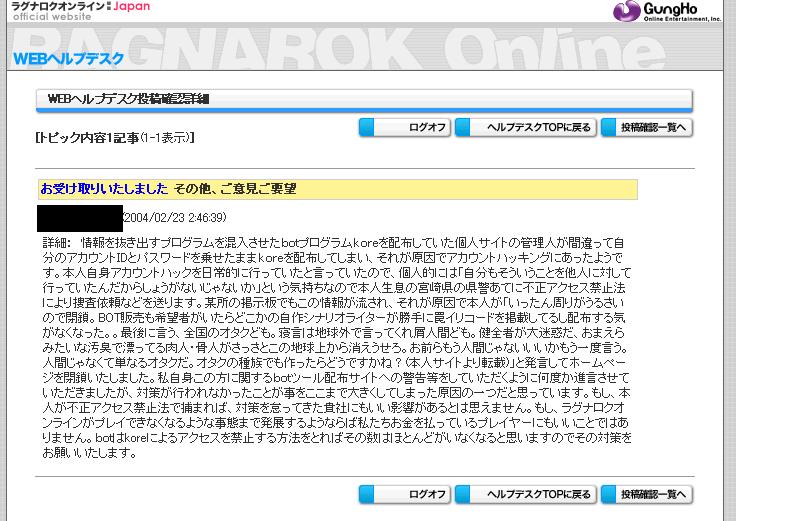Click the その他、ご意見ご要望 category text

click(235, 189)
